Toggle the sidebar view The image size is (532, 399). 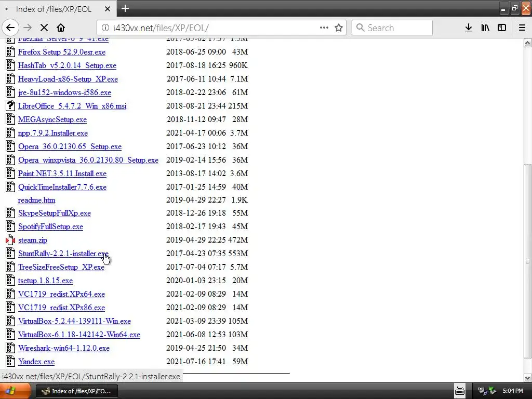tap(502, 28)
